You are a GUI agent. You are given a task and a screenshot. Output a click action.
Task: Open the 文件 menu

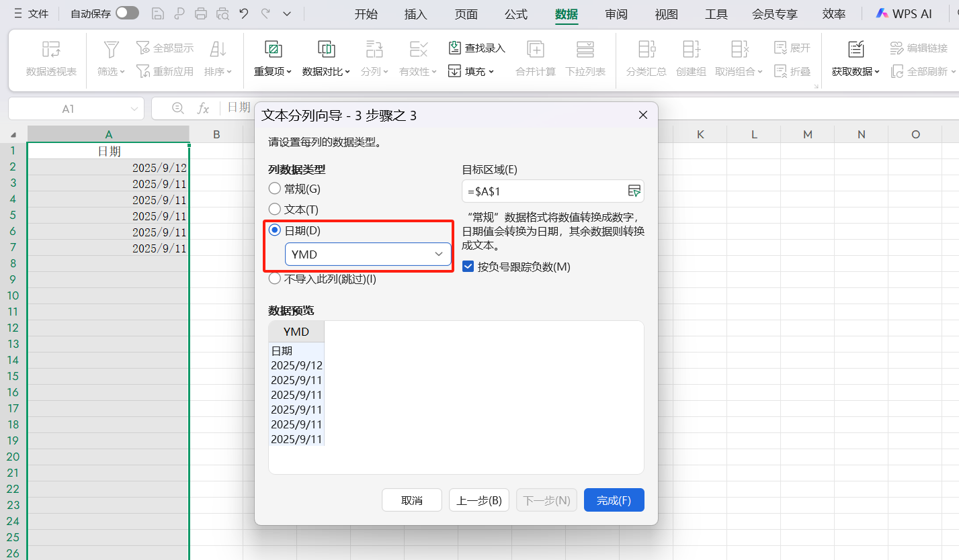tap(37, 13)
